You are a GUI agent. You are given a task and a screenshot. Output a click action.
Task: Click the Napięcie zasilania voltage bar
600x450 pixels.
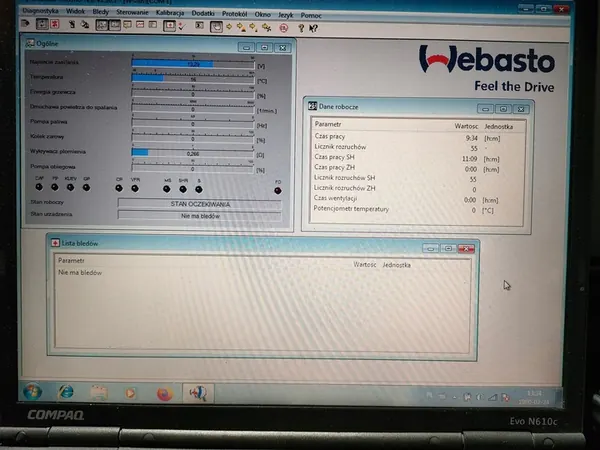(191, 63)
